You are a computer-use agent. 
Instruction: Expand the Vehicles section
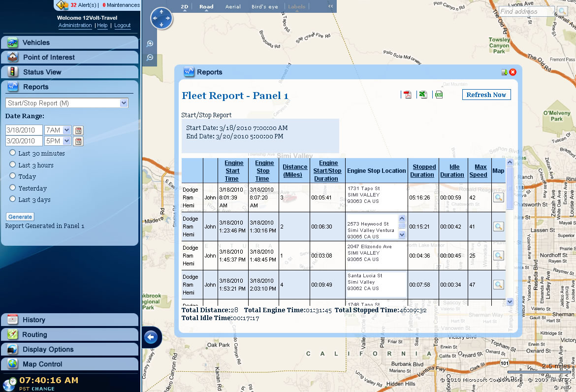click(70, 43)
